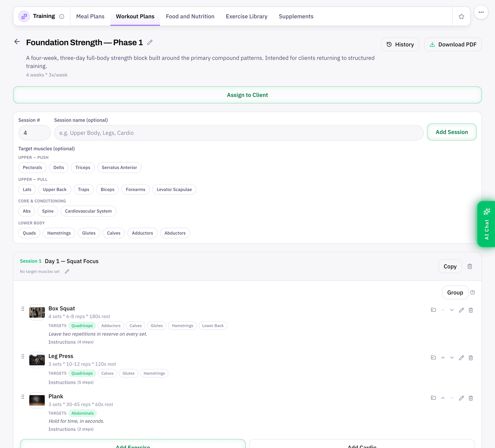This screenshot has width=495, height=448.
Task: Click the back arrow beside the plan title
Action: click(x=17, y=42)
